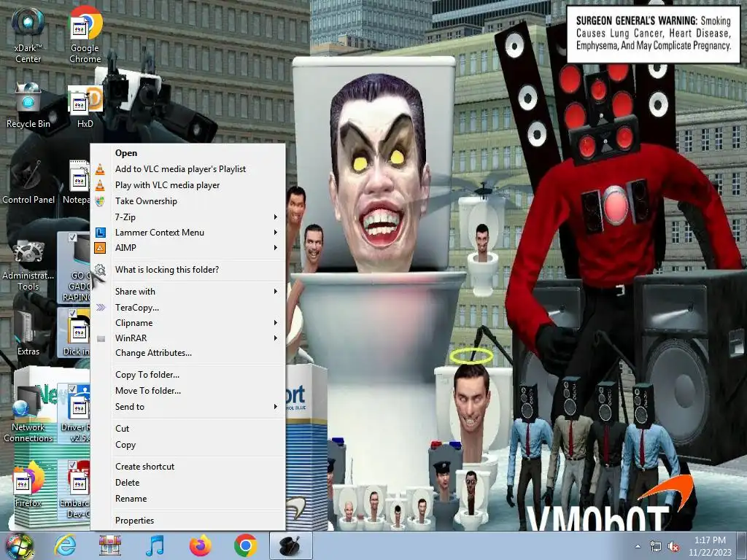The width and height of the screenshot is (747, 560).
Task: Select the Administrative Tools desktop icon
Action: pyautogui.click(x=28, y=264)
